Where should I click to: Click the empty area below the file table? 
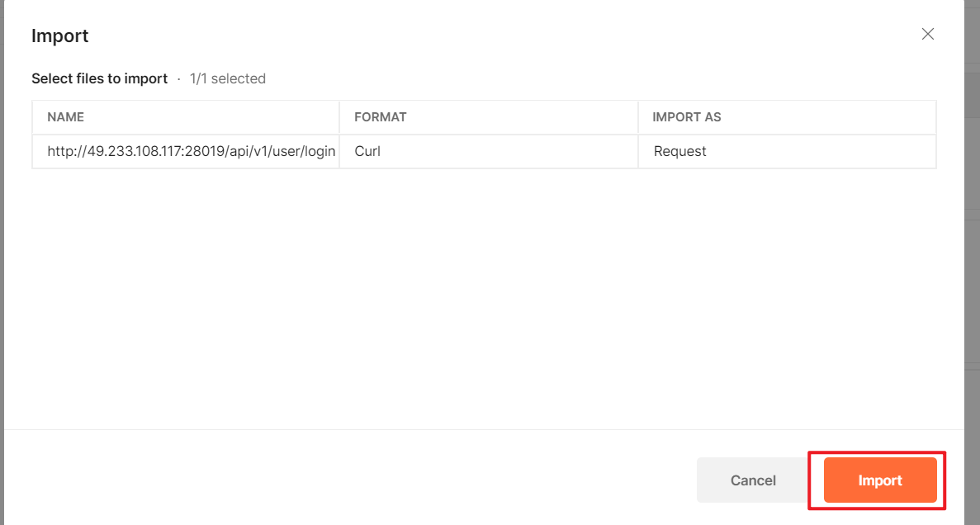[484, 297]
